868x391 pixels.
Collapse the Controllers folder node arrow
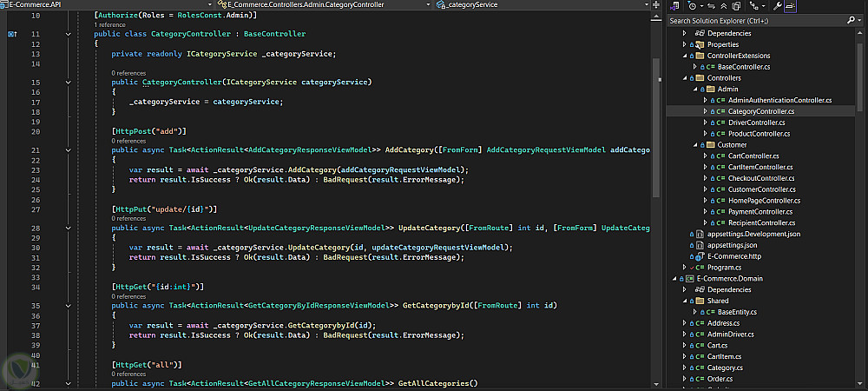(685, 78)
